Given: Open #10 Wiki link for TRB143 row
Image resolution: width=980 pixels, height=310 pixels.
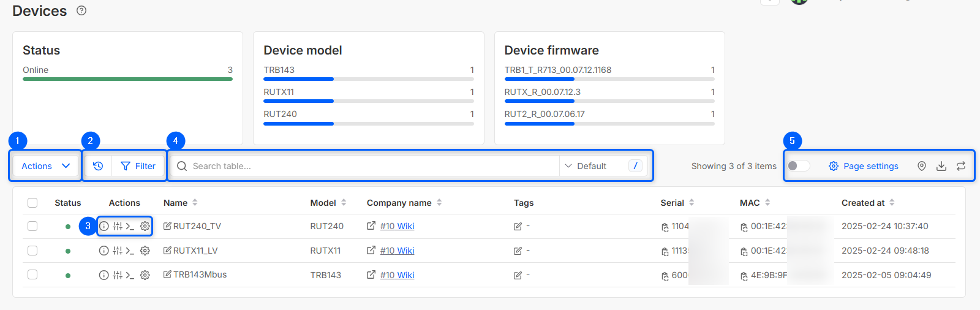Looking at the screenshot, I should (397, 275).
